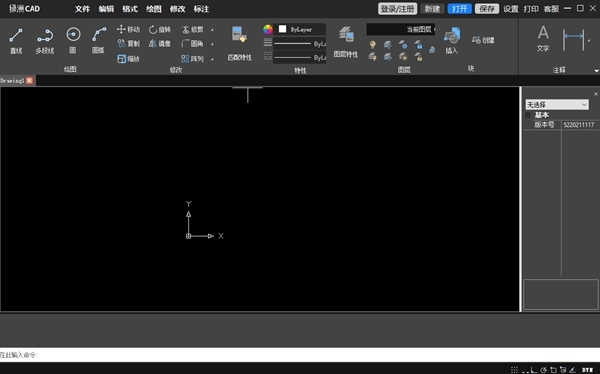Screen dimensions: 600x374
Task: Toggle polar tracking in status bar
Action: [x=544, y=369]
